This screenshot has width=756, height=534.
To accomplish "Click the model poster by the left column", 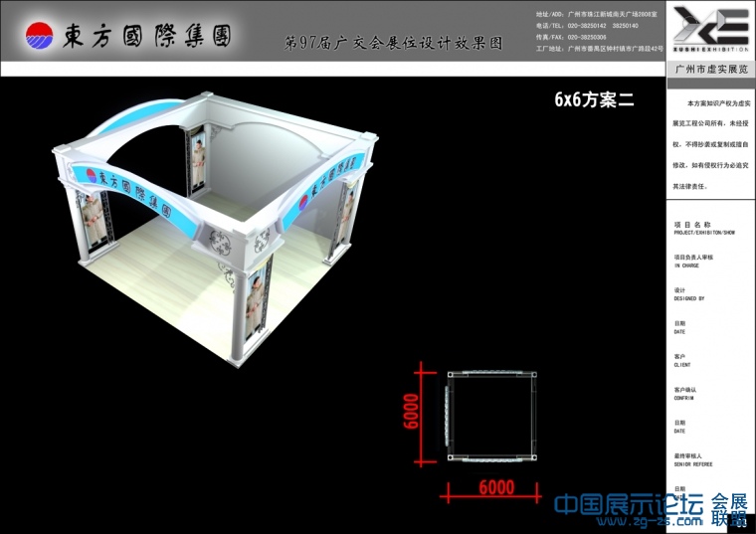I will click(94, 220).
